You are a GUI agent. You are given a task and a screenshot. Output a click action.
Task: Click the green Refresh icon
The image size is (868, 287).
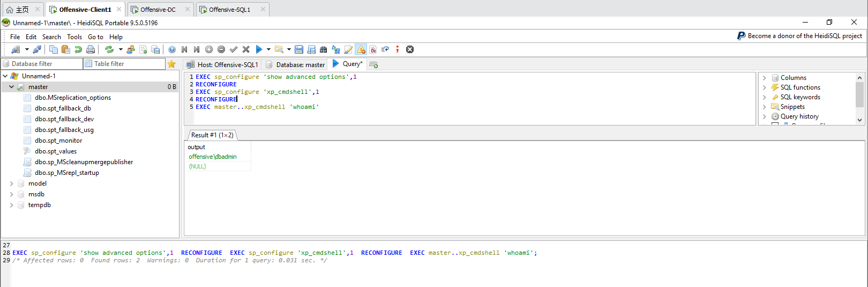(x=109, y=49)
